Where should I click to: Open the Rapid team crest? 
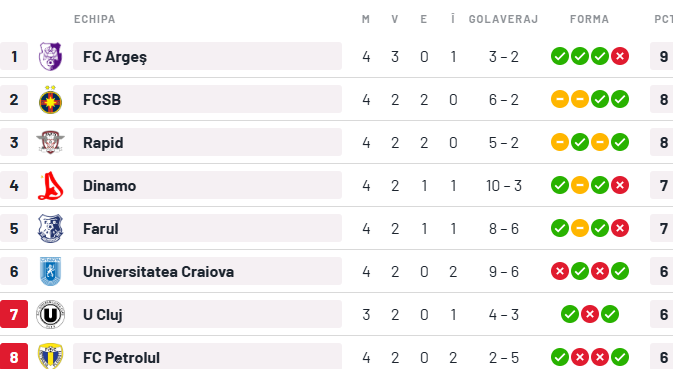point(50,142)
